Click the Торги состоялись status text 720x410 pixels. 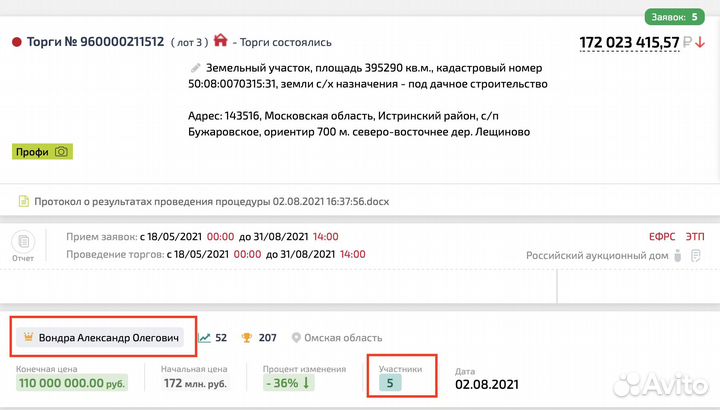click(286, 42)
